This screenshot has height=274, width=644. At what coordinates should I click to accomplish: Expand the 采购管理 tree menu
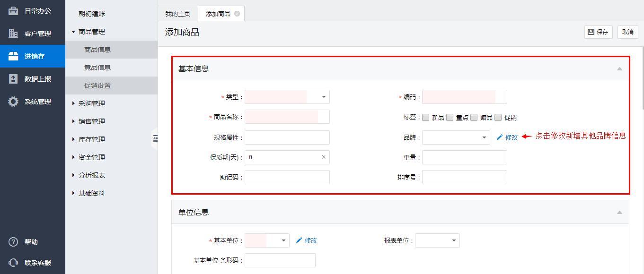point(91,103)
